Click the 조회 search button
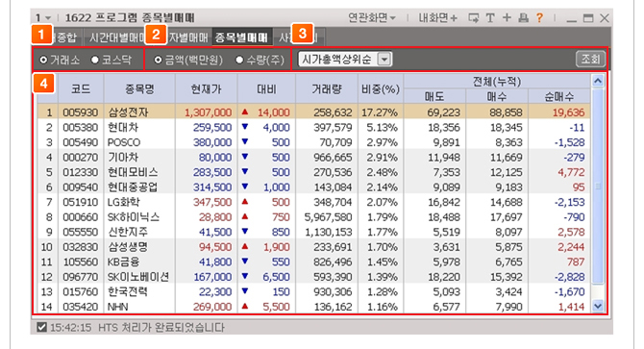 click(x=590, y=59)
